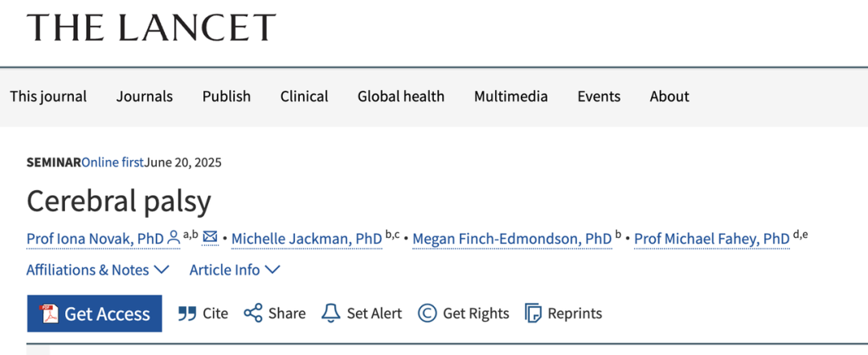868x355 pixels.
Task: Expand Affiliations & Notes section
Action: [97, 270]
